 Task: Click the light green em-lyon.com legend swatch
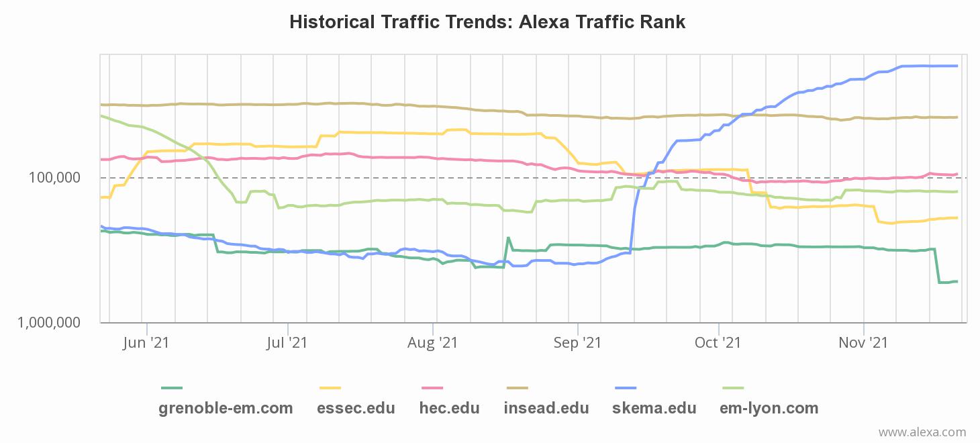733,388
